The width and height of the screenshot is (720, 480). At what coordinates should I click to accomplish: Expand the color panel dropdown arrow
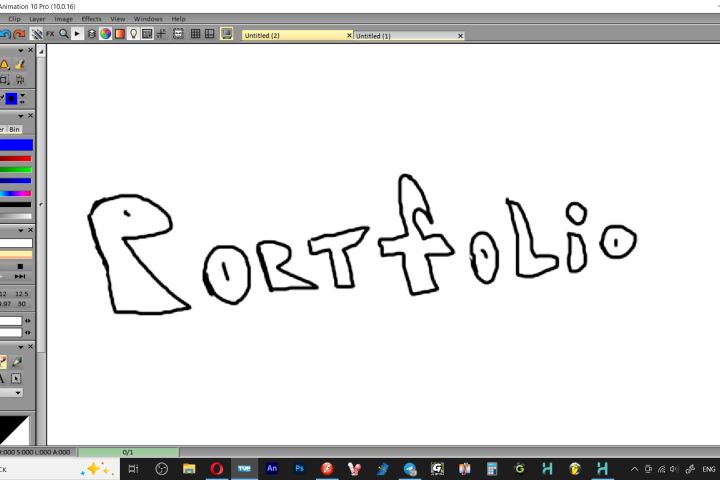[21, 116]
